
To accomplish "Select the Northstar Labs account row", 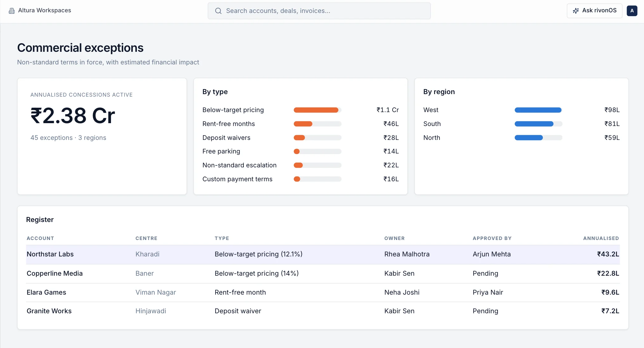I will [x=323, y=255].
